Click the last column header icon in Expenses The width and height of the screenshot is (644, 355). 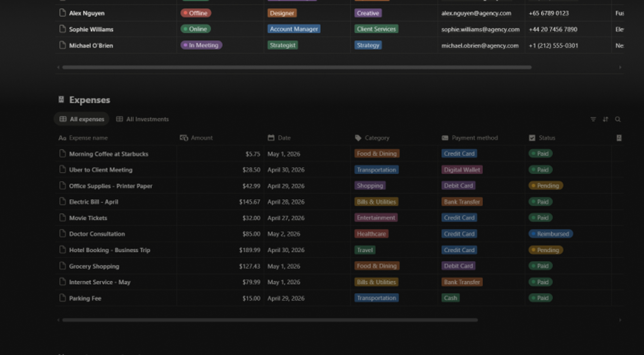pyautogui.click(x=619, y=138)
